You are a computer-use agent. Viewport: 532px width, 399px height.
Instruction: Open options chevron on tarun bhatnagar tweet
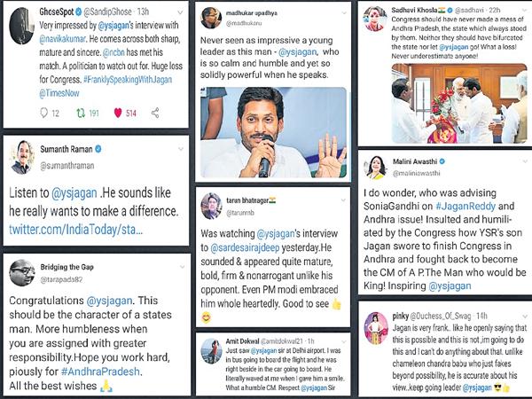click(343, 200)
